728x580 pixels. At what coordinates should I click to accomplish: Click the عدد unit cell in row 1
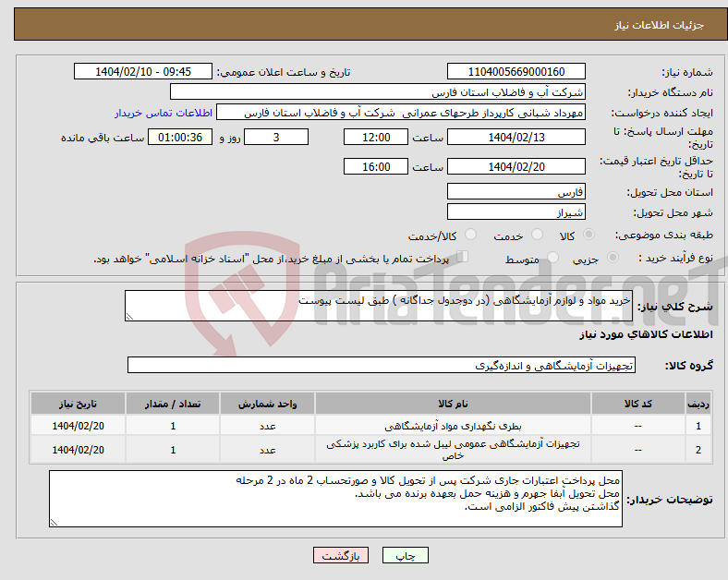click(267, 426)
